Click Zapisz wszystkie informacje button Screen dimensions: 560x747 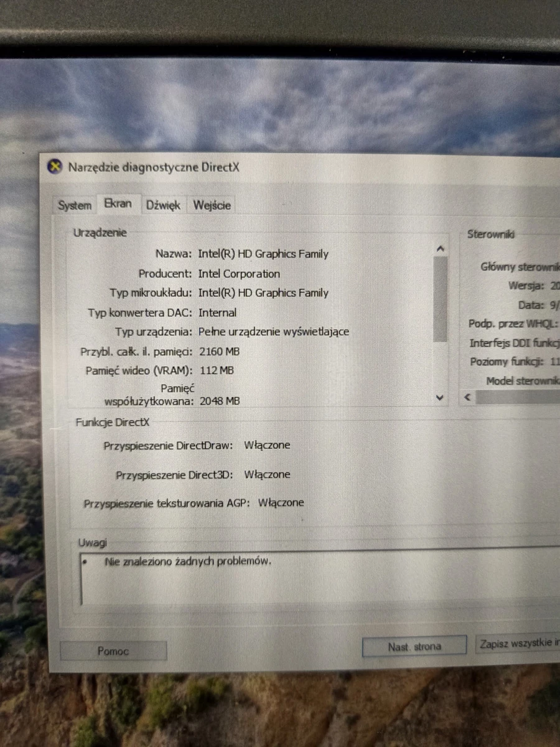(x=518, y=644)
